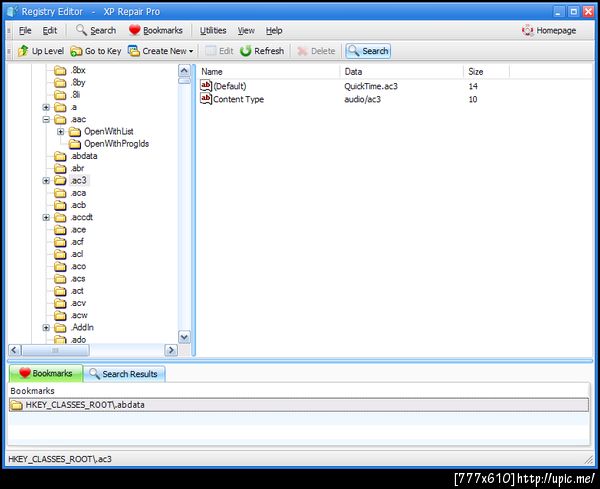
Task: Select the .abr key folder icon
Action: 60,168
